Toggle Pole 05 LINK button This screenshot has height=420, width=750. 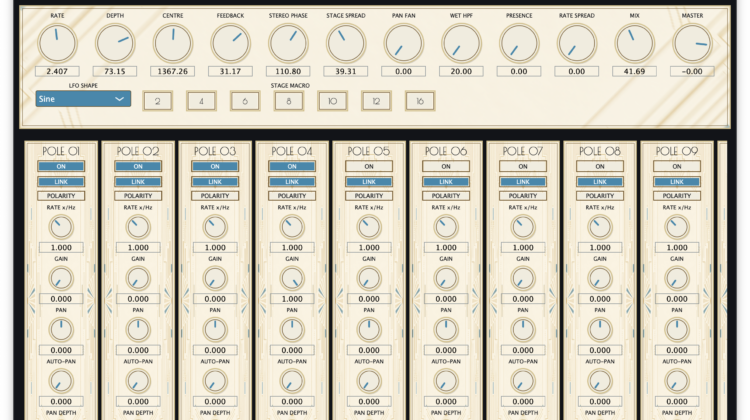coord(369,182)
